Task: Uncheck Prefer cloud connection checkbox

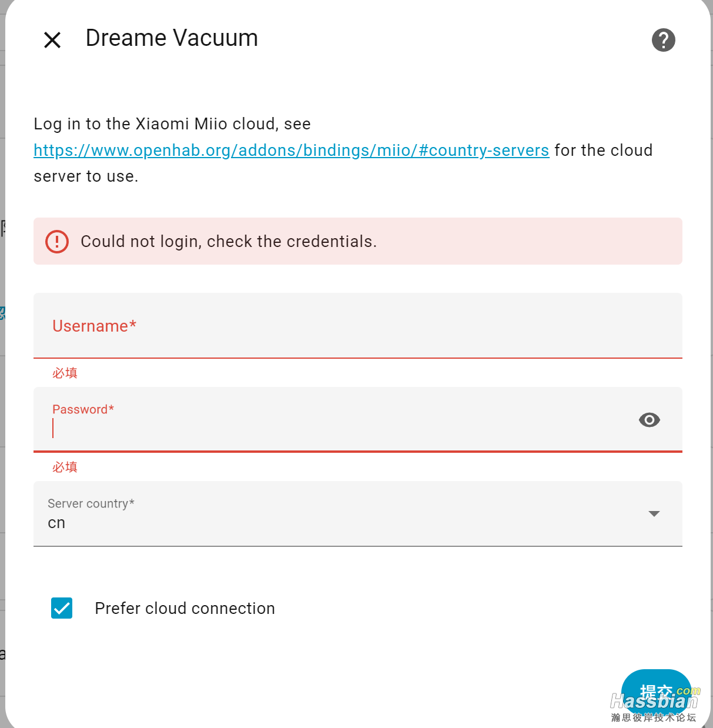Action: (x=62, y=608)
